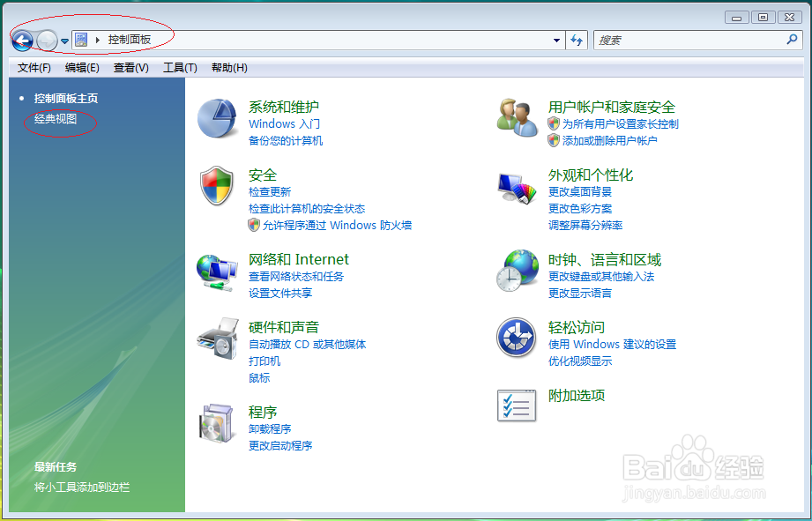Open the 文件(F) menu
This screenshot has height=521, width=812.
coord(34,68)
